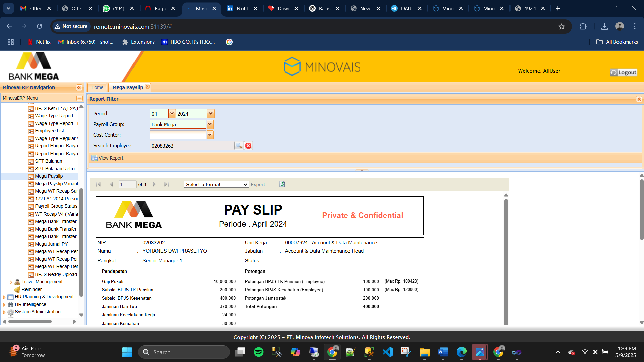The image size is (644, 362).
Task: Click the System Administration gear icon
Action: click(11, 312)
